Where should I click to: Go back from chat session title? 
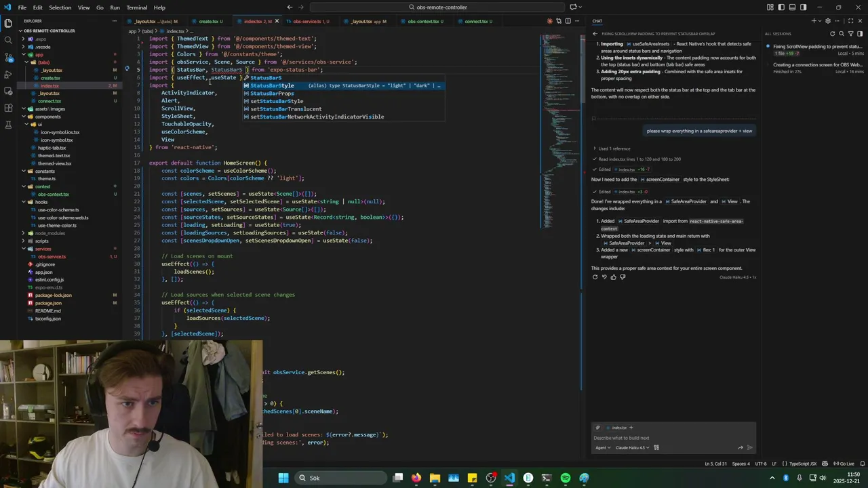tap(595, 33)
